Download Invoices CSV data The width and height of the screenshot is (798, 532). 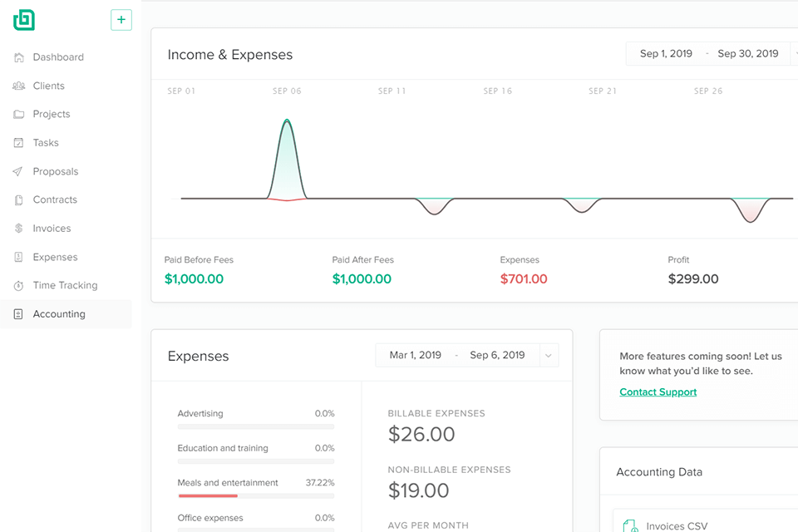click(677, 526)
